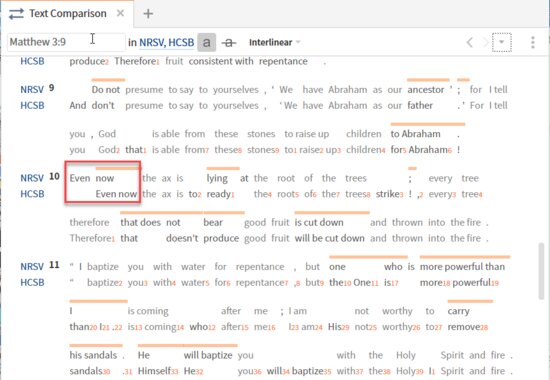Click the HCSB label for verse 10

32,194
